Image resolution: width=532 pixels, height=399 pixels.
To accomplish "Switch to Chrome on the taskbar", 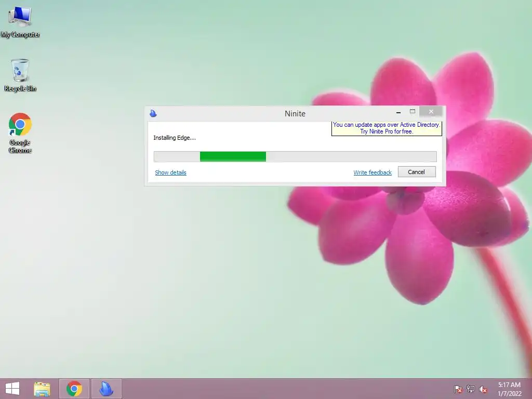I will point(74,389).
